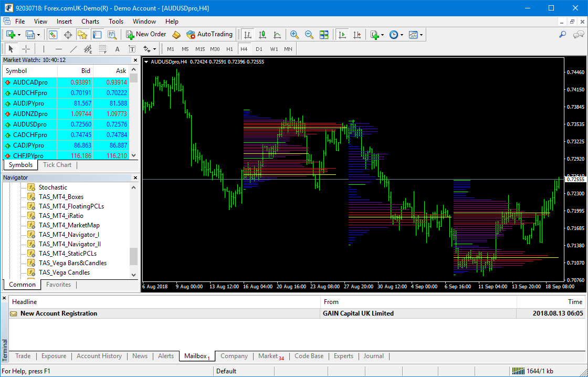Screen dimensions: 588x377
Task: Open the Account History terminal tab
Action: (x=99, y=356)
